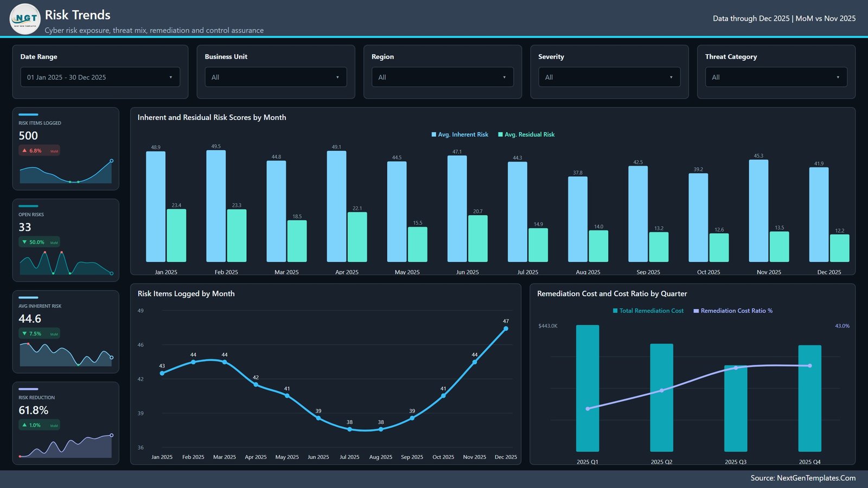
Task: Click the Nov 2025 inherent risk bar 45.3
Action: pyautogui.click(x=758, y=211)
